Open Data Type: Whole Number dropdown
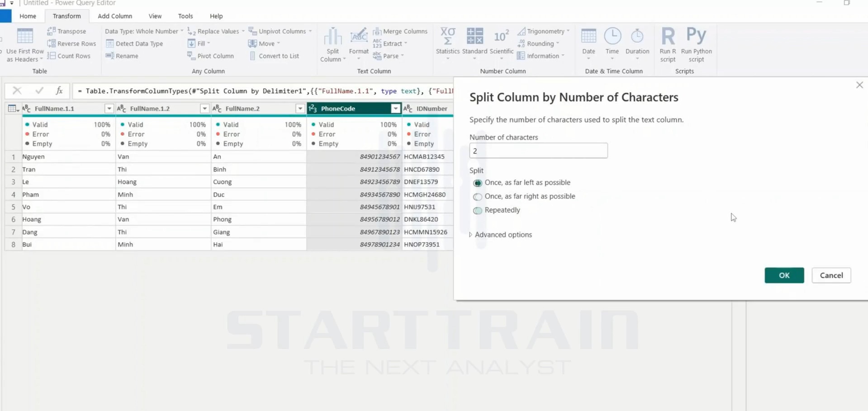The height and width of the screenshot is (411, 868). pos(144,31)
